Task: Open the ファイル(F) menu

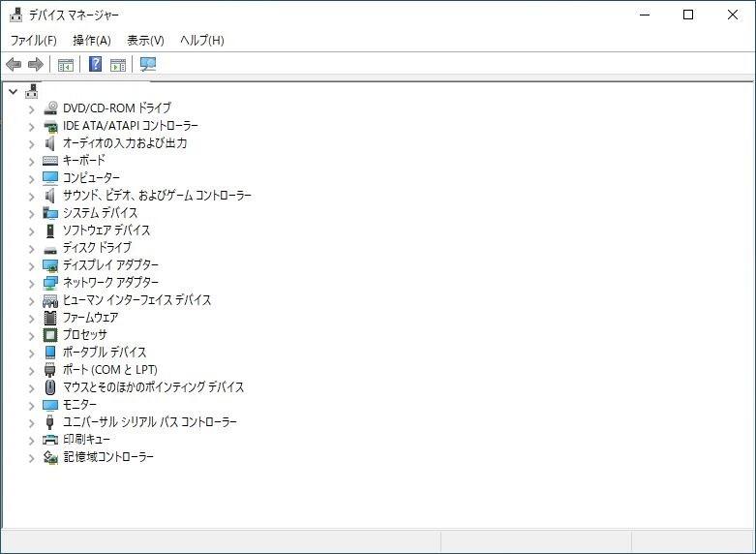Action: click(33, 40)
